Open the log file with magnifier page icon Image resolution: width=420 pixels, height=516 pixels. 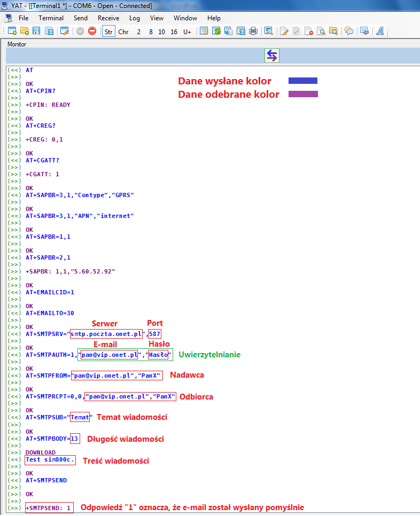pos(321,31)
